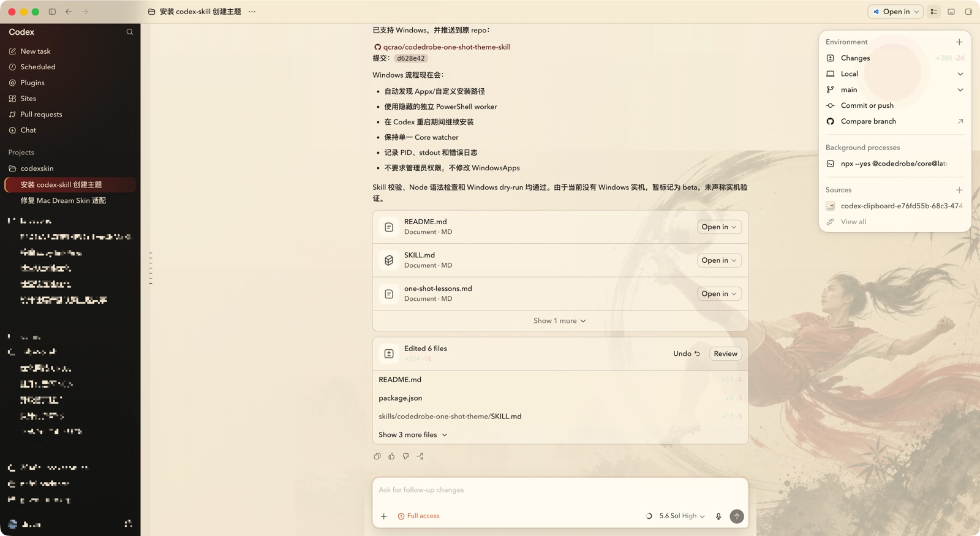Screen dimensions: 980x536
Task: Click the one-shot-lessons.md document icon
Action: [x=389, y=294]
